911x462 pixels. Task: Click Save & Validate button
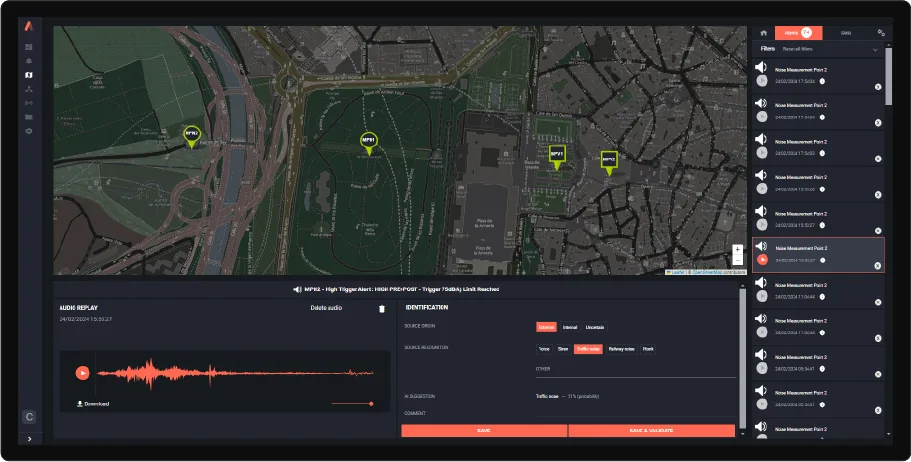click(x=651, y=431)
